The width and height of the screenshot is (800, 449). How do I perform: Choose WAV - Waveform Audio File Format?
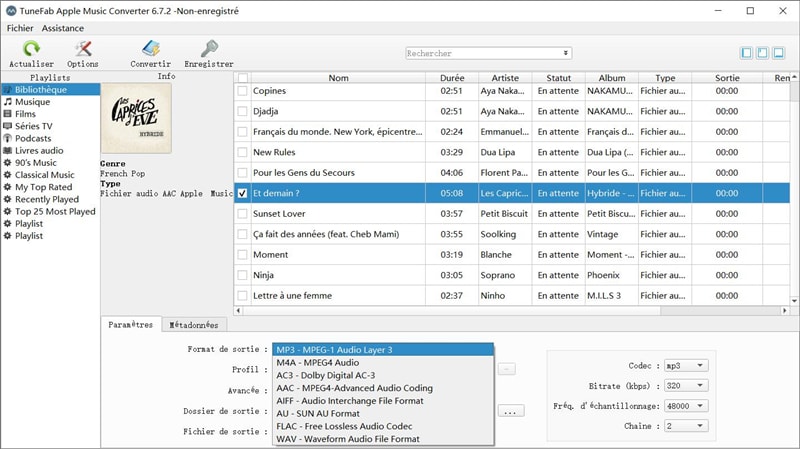click(x=383, y=439)
